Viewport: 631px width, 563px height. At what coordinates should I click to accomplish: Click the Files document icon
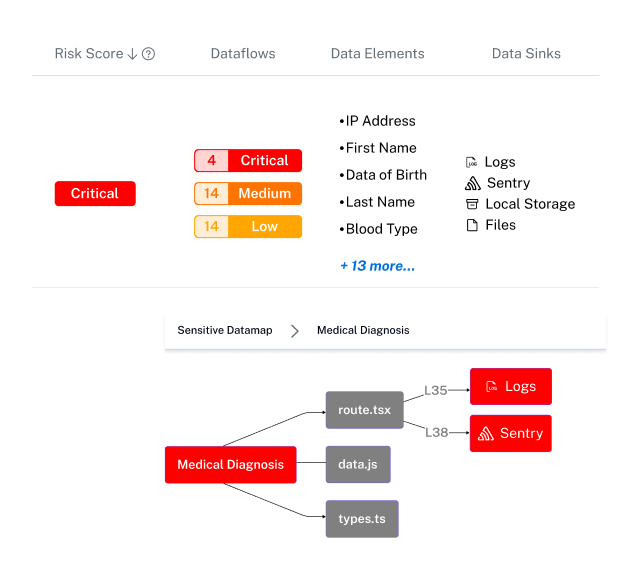pos(472,225)
